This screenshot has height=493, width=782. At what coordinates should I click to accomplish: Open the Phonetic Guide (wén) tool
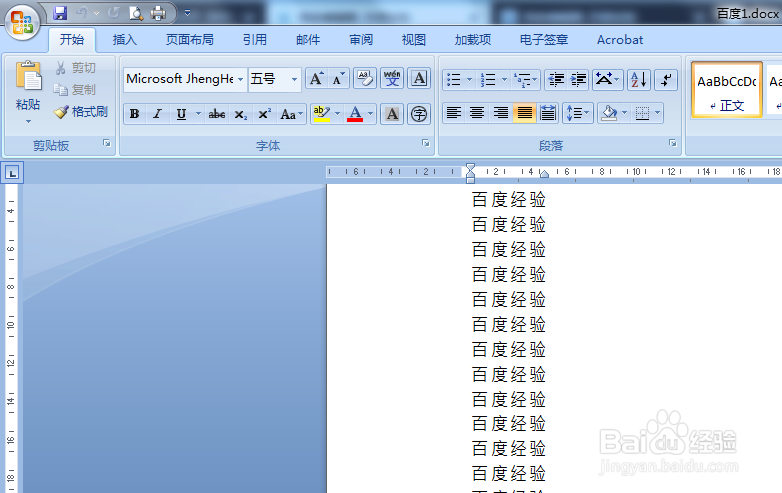(x=392, y=79)
